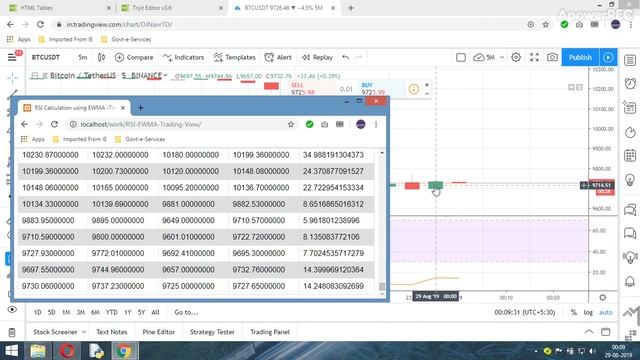Toggle log scale mode
Screen dimensions: 640x360
click(x=588, y=312)
